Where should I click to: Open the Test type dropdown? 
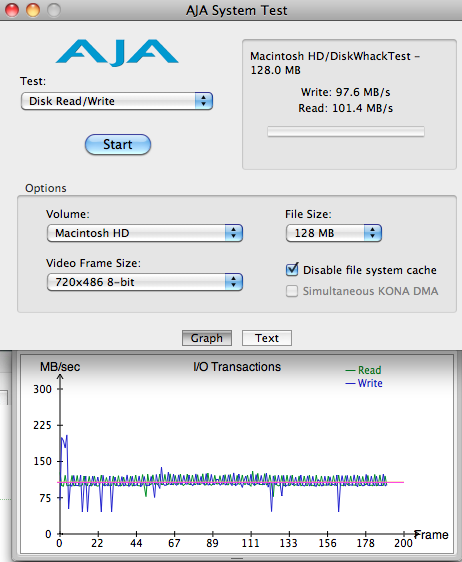coord(117,101)
